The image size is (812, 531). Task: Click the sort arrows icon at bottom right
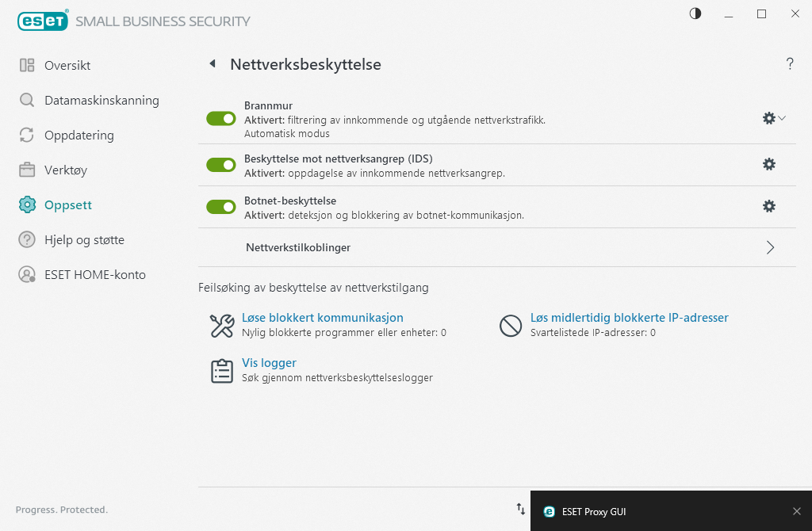[x=520, y=510]
